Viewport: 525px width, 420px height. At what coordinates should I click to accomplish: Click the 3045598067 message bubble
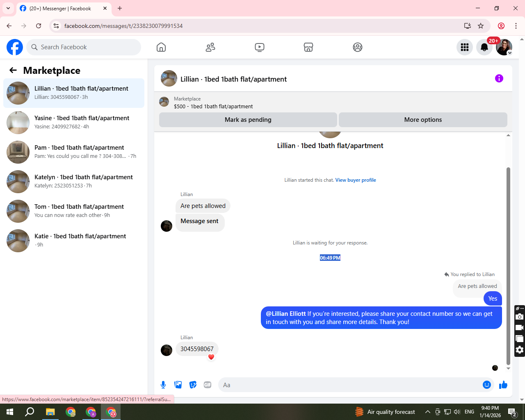(197, 349)
